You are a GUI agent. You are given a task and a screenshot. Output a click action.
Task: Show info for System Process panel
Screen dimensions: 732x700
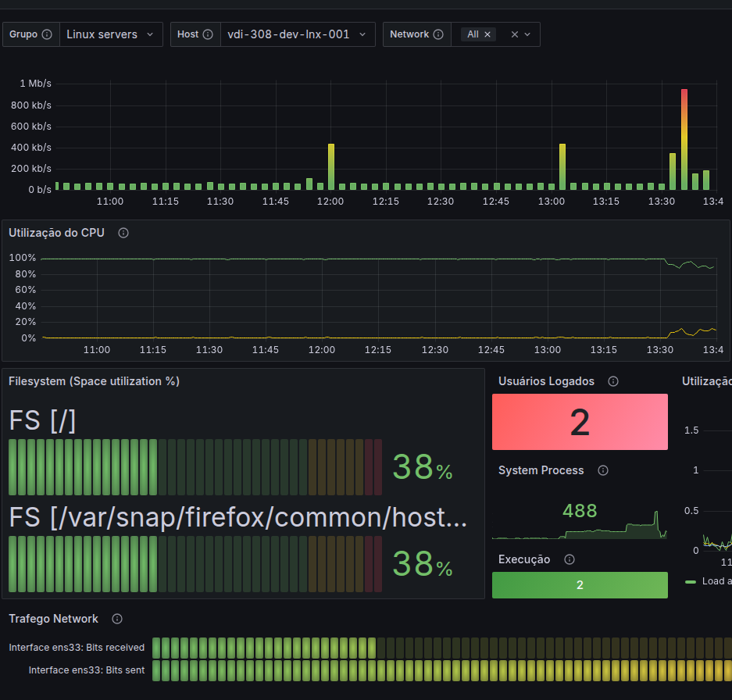tap(602, 470)
